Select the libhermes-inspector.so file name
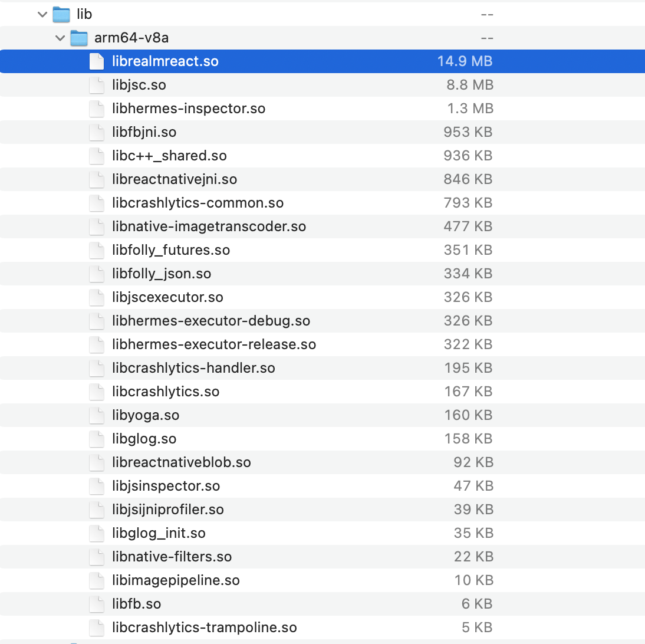The height and width of the screenshot is (644, 645). click(189, 109)
